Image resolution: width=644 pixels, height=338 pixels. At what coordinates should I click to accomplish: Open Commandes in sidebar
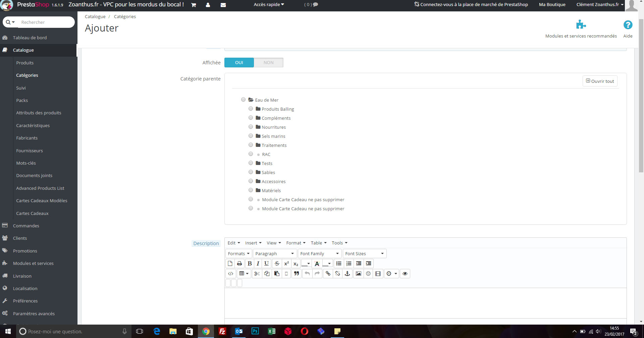pyautogui.click(x=26, y=226)
